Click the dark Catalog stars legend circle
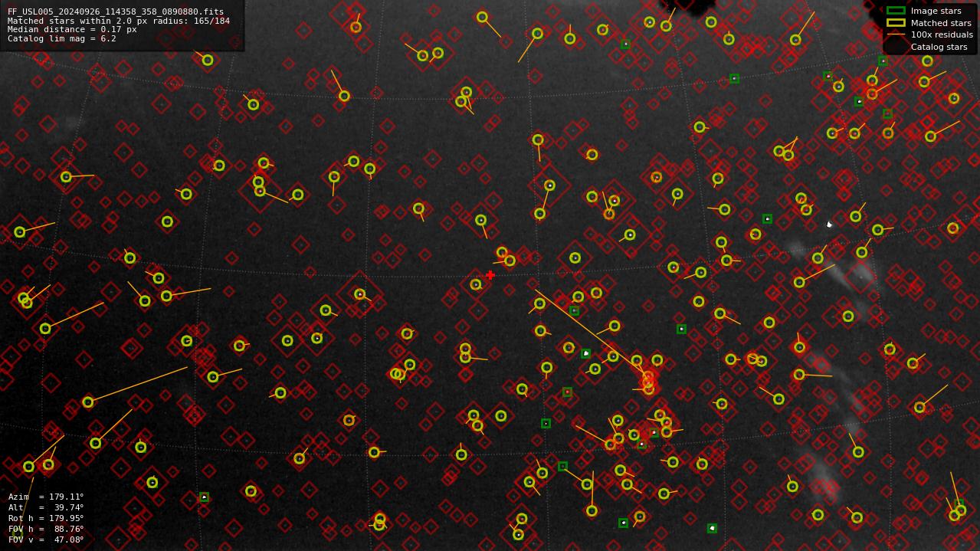 (x=896, y=47)
